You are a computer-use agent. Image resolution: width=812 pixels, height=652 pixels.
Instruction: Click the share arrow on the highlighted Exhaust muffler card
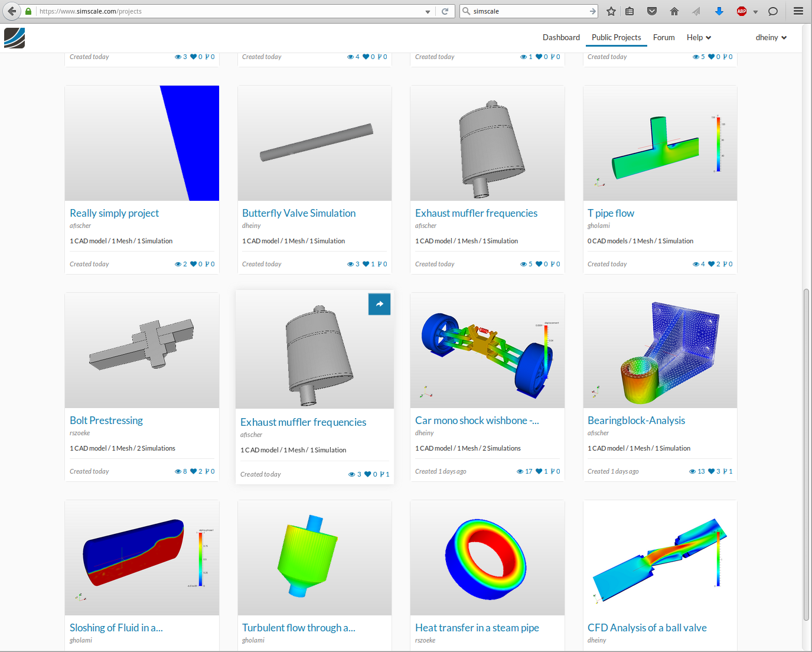coord(379,304)
